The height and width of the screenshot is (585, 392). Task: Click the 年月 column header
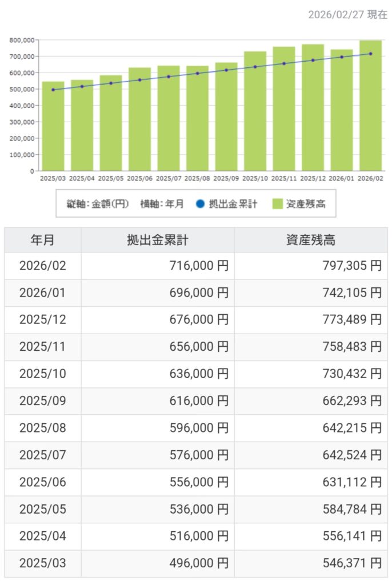pyautogui.click(x=43, y=240)
